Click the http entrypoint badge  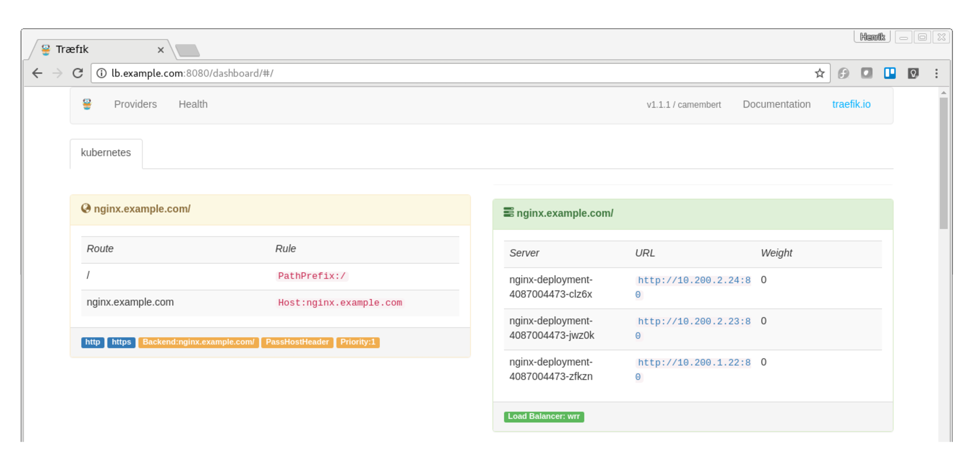(x=93, y=342)
